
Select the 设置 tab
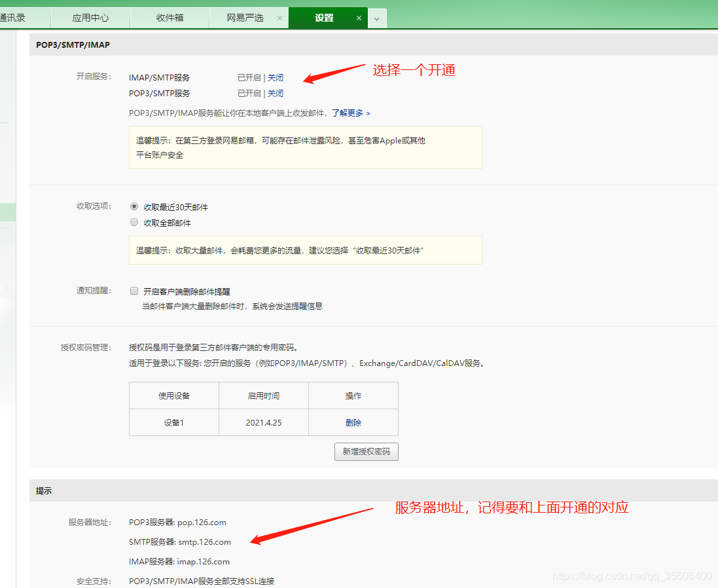[x=324, y=18]
